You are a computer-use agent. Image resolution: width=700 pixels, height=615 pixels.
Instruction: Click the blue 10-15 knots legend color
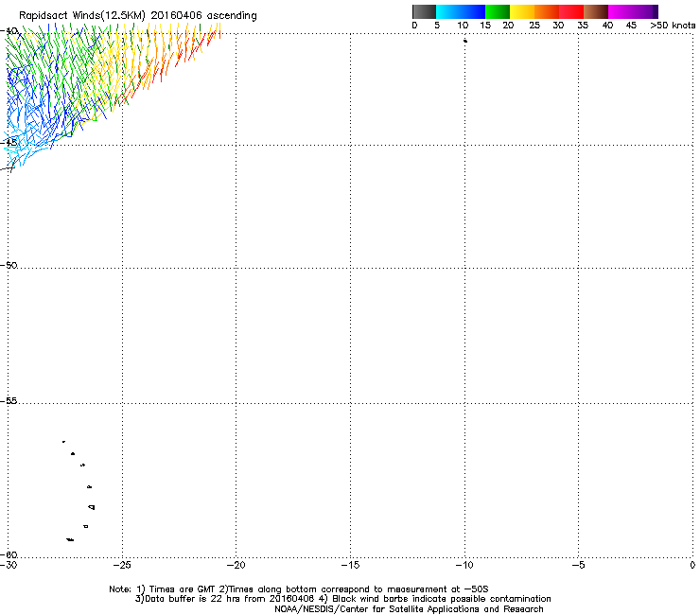coord(473,11)
